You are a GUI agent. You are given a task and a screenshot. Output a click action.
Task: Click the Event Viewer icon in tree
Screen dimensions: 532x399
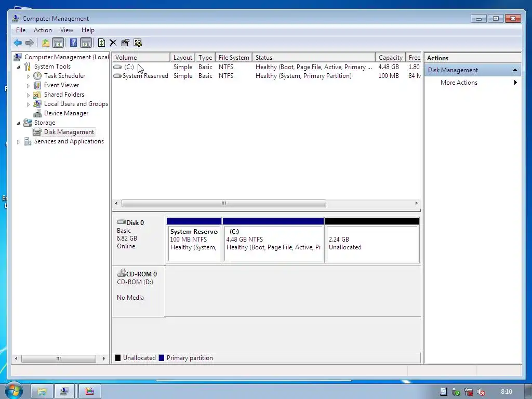(37, 85)
